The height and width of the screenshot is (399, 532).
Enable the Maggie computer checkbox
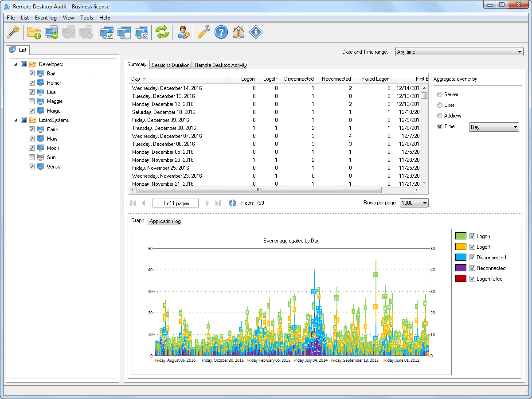[x=31, y=102]
